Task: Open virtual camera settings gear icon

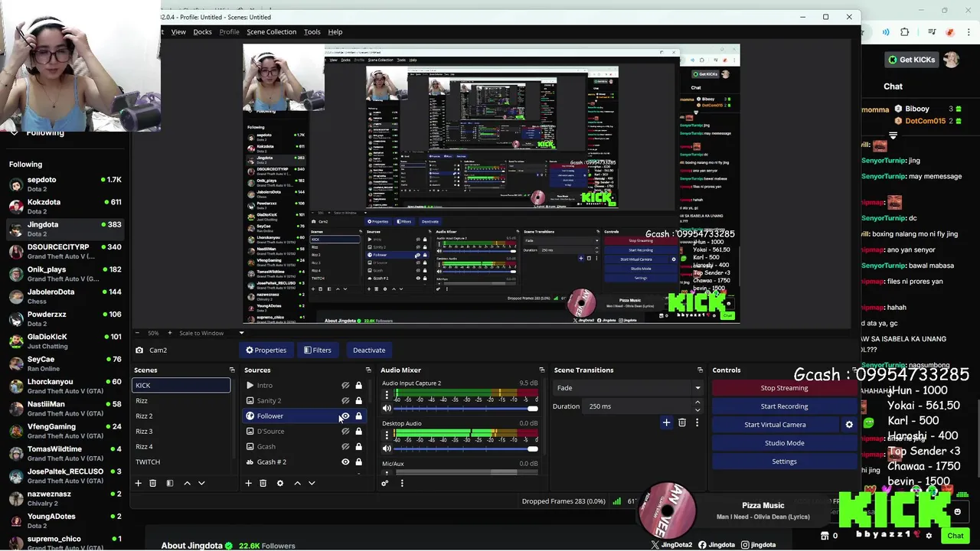Action: (x=849, y=425)
